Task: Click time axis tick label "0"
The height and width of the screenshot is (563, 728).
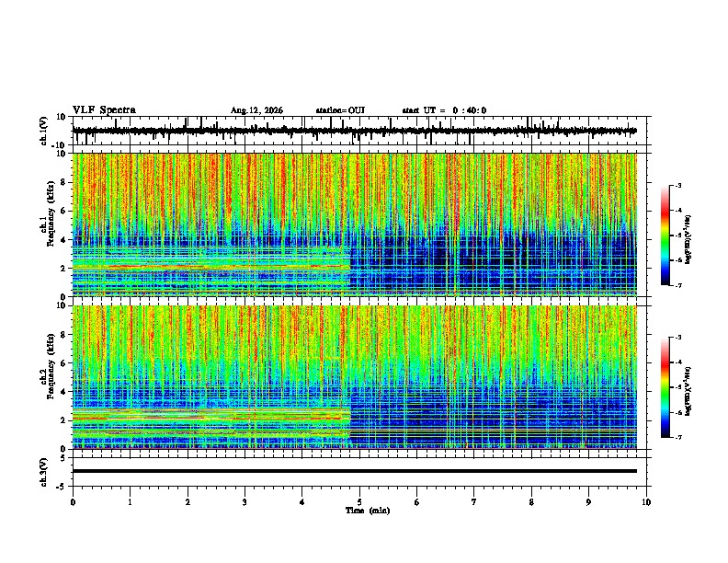Action: [x=73, y=502]
